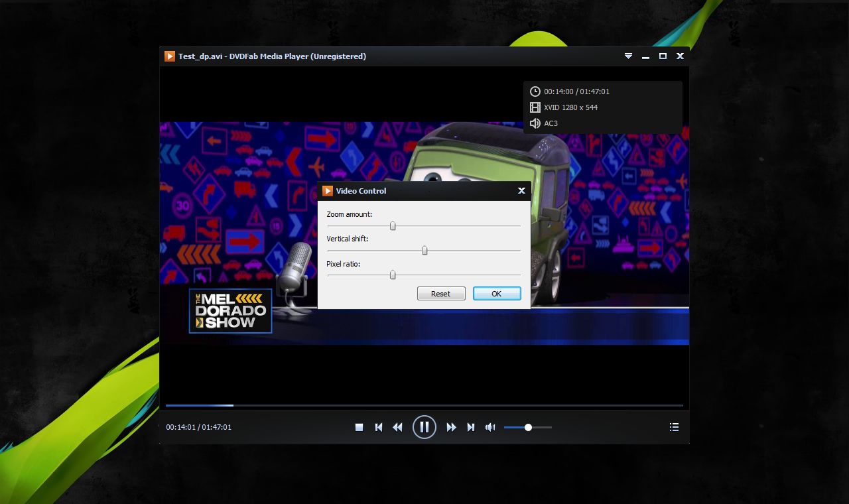The height and width of the screenshot is (504, 849).
Task: Click the Pixel ratio slider handle
Action: click(393, 275)
